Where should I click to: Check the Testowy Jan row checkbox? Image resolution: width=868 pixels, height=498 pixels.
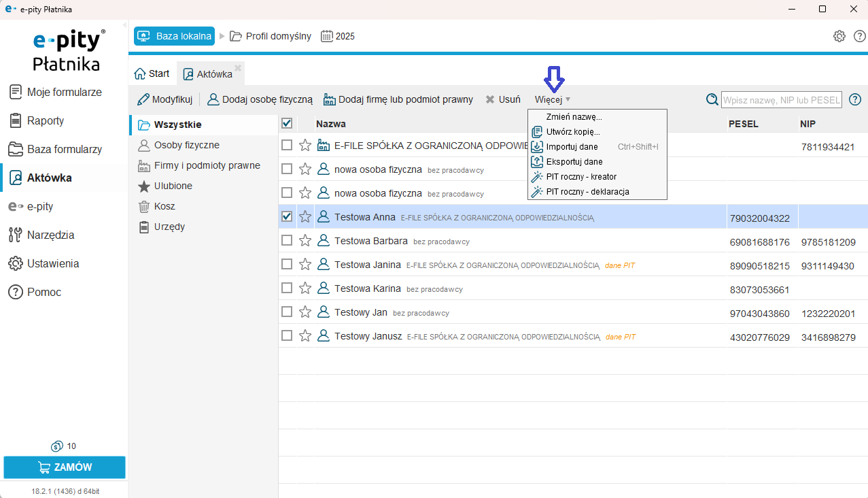tap(287, 312)
